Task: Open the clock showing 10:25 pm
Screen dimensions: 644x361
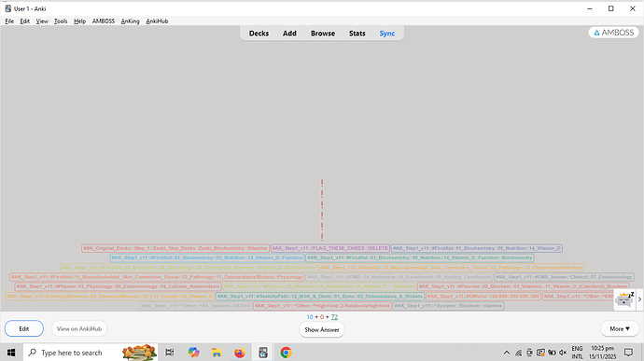Action: click(x=603, y=353)
